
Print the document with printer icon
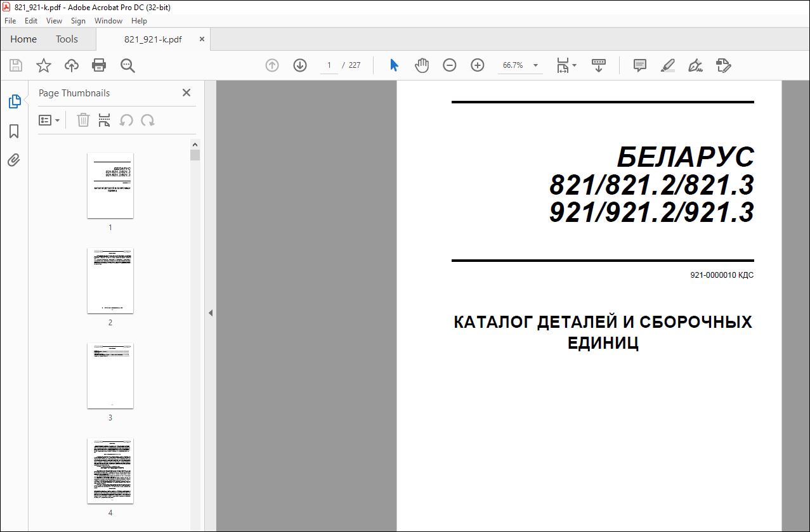click(99, 65)
